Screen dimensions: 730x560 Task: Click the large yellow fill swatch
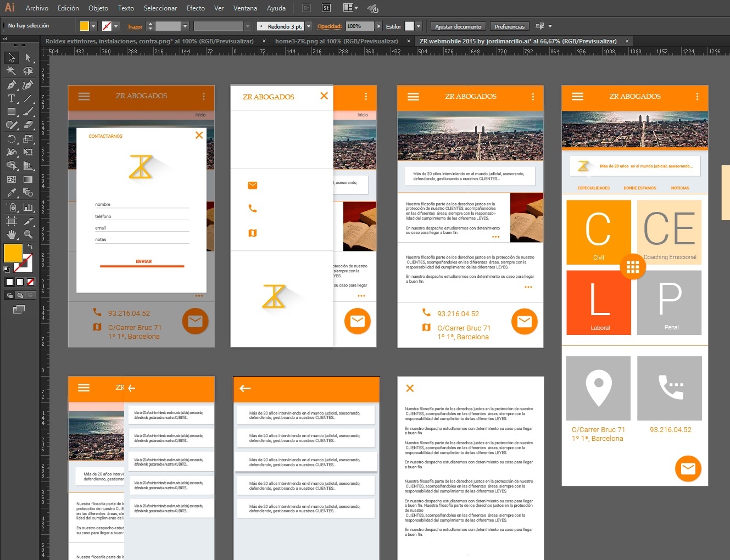click(13, 253)
